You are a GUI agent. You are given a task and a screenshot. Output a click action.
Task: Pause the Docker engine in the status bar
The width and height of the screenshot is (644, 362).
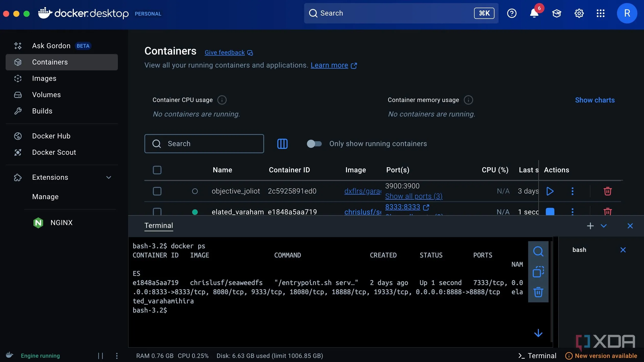101,356
